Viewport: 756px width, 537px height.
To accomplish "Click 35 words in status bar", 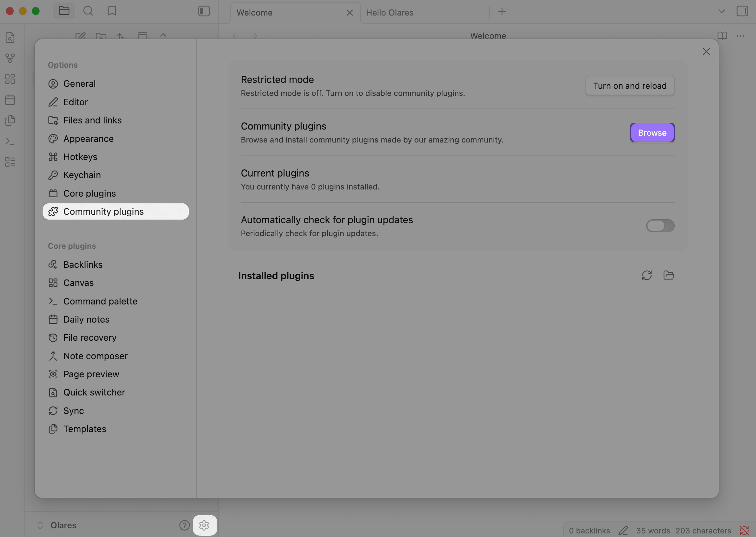I will click(653, 531).
